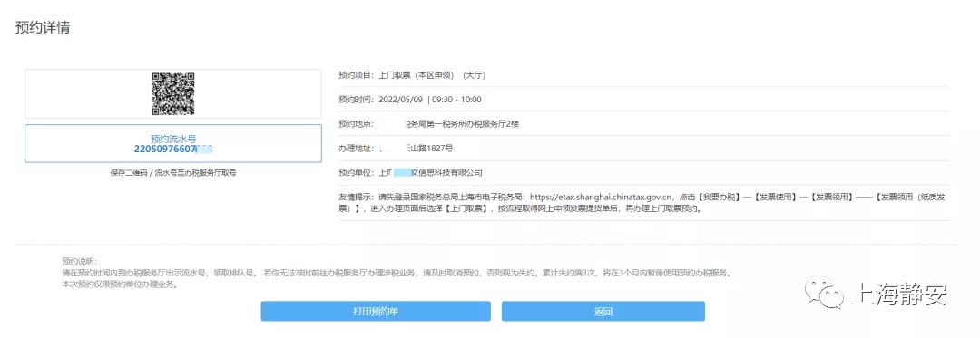This screenshot has width=980, height=338.
Task: Select the 办理地址 1827号 row
Action: click(643, 149)
